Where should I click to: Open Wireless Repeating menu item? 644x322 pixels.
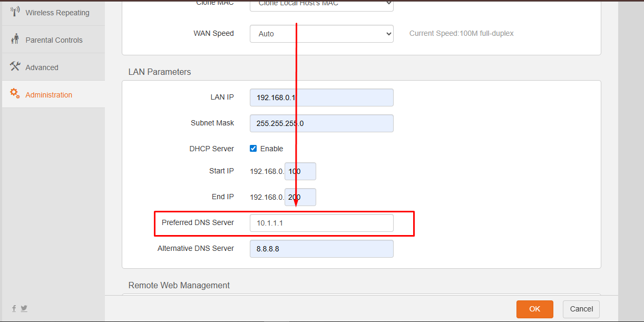click(57, 13)
